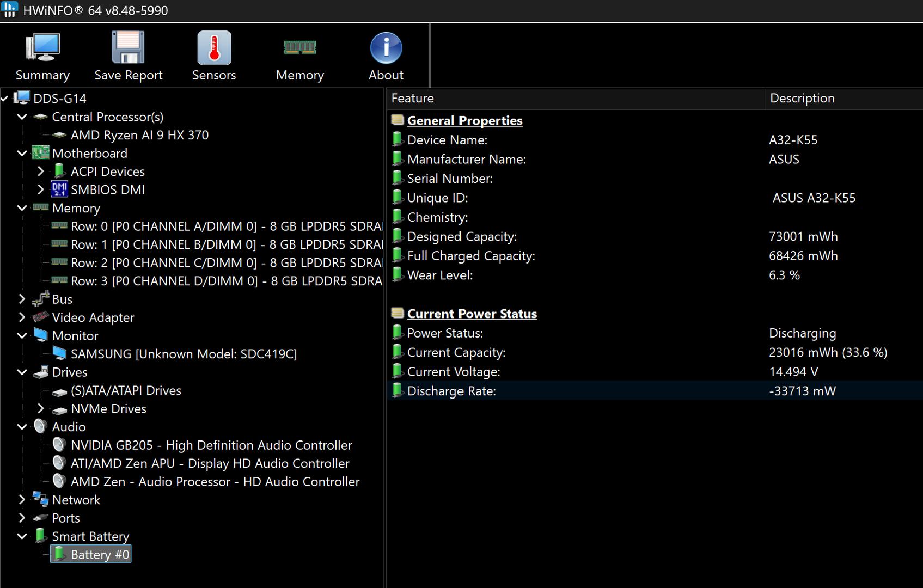923x588 pixels.
Task: Click the Current Power Status section icon
Action: [x=398, y=313]
